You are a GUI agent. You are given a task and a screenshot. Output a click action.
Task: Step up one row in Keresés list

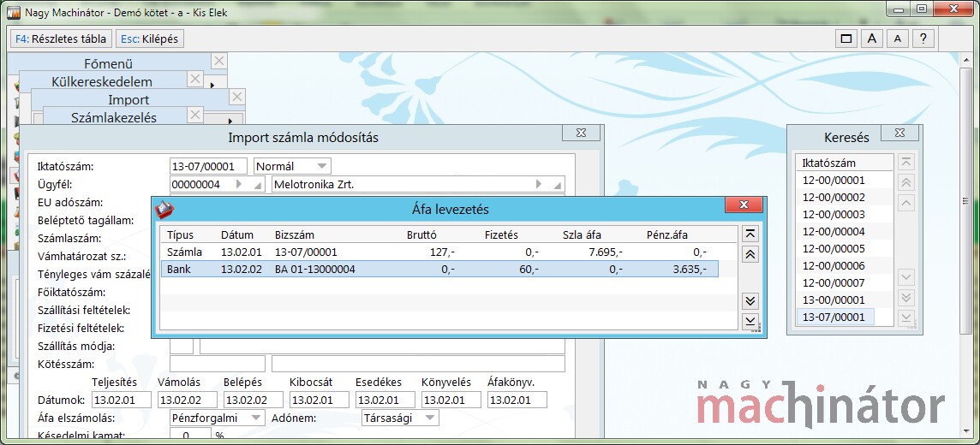pos(905,203)
